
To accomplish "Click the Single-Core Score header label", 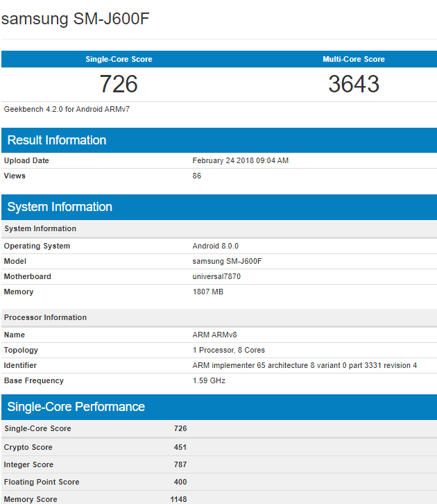I will tap(119, 59).
